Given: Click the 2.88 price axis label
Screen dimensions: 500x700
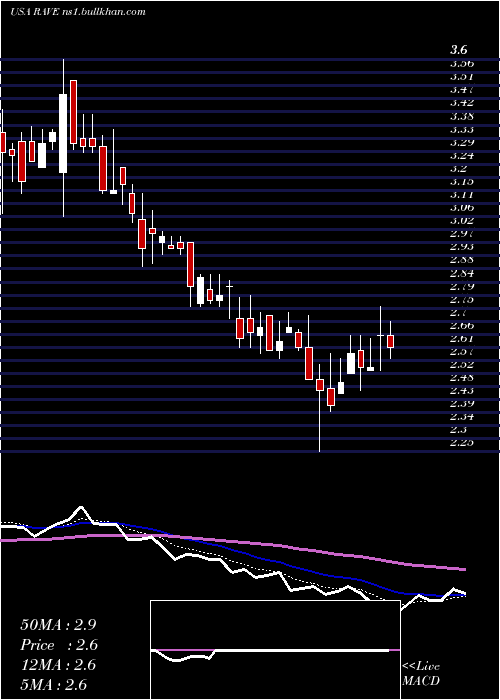Looking at the screenshot, I should pos(462,259).
